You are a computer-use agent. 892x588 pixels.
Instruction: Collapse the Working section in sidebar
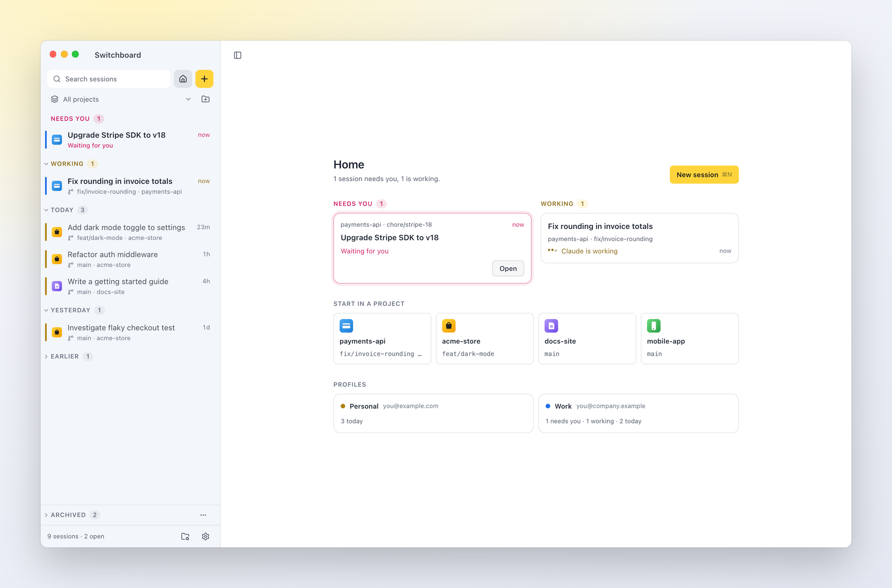[46, 164]
